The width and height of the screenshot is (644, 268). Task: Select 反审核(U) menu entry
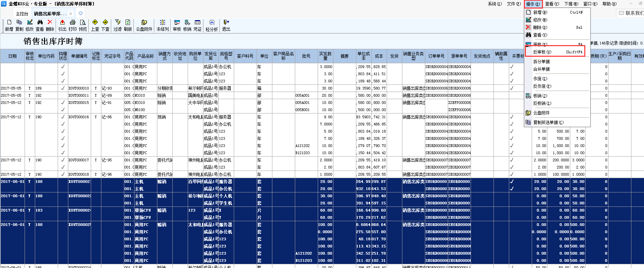tap(555, 52)
